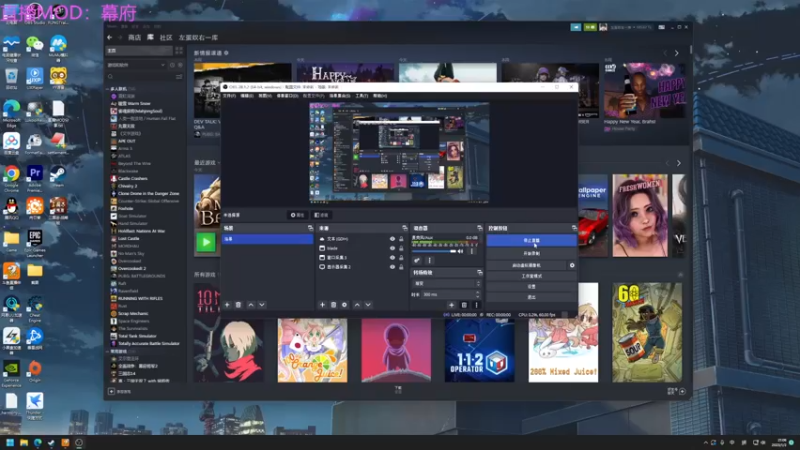Adjust transition duration 300 ms stepper

[x=478, y=294]
